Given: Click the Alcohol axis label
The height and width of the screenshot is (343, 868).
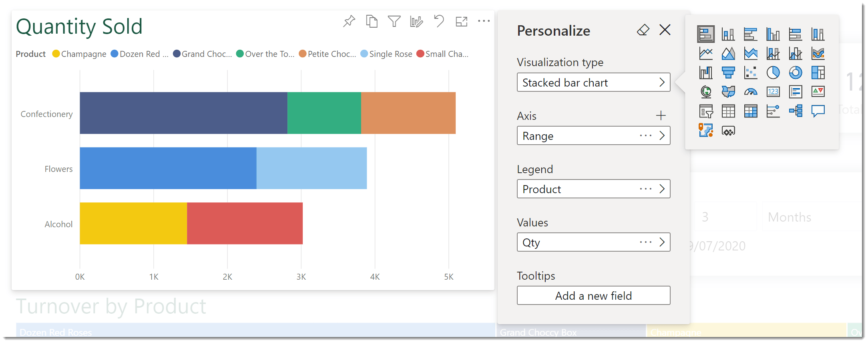Looking at the screenshot, I should (x=58, y=224).
